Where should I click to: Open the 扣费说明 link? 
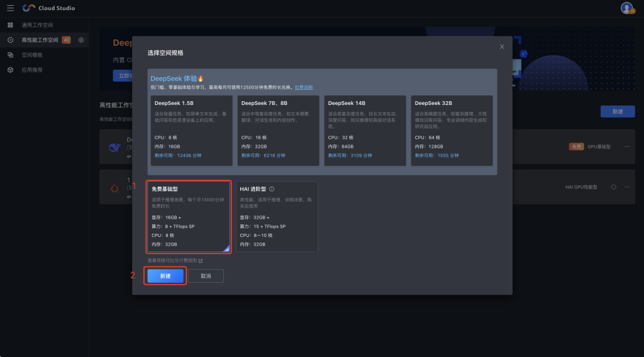(304, 87)
